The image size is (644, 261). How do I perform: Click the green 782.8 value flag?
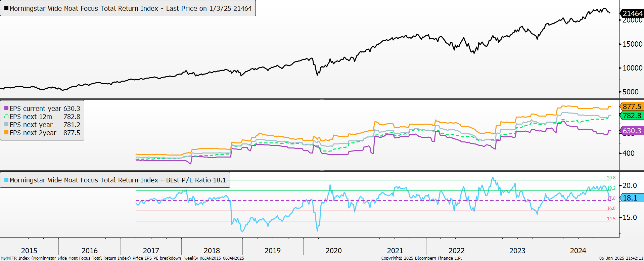[632, 116]
